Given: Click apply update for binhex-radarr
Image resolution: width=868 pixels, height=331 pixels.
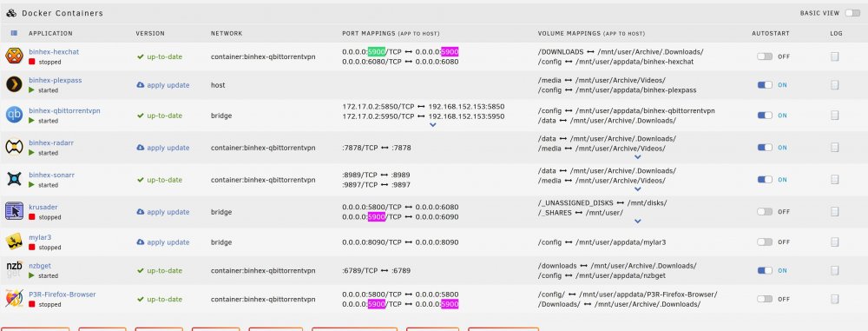Looking at the screenshot, I should coord(168,148).
